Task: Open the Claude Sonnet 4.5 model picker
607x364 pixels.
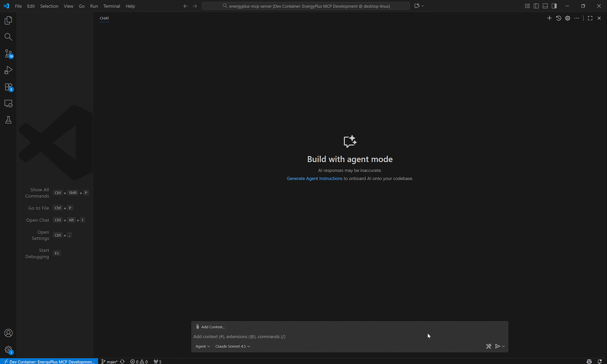Action: coord(232,346)
